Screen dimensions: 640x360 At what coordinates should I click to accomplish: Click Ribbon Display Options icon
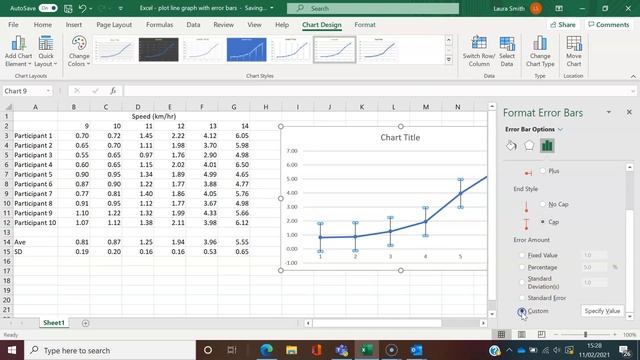point(559,8)
